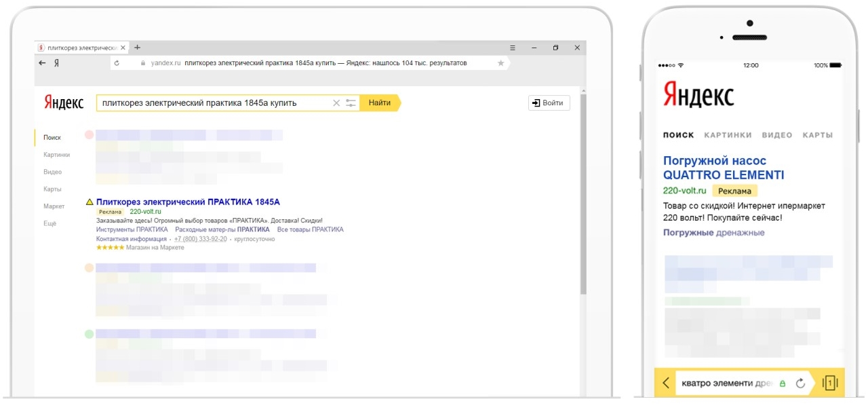Open 'Контактная информация' link

tap(132, 239)
